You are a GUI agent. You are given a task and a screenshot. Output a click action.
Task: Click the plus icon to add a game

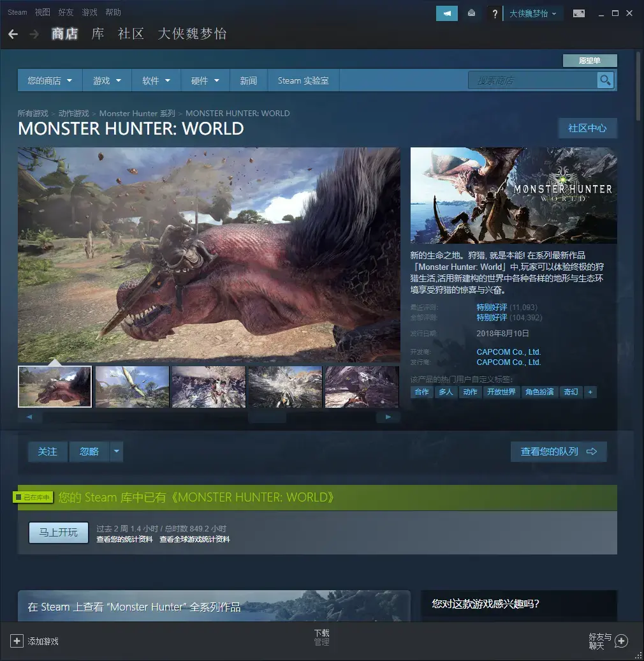[17, 641]
